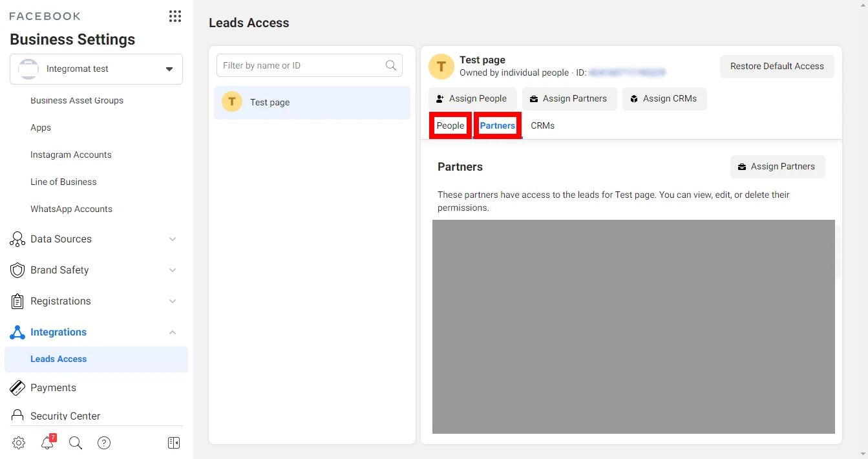Expand the Brand Safety section chevron
Image resolution: width=868 pixels, height=459 pixels.
173,270
